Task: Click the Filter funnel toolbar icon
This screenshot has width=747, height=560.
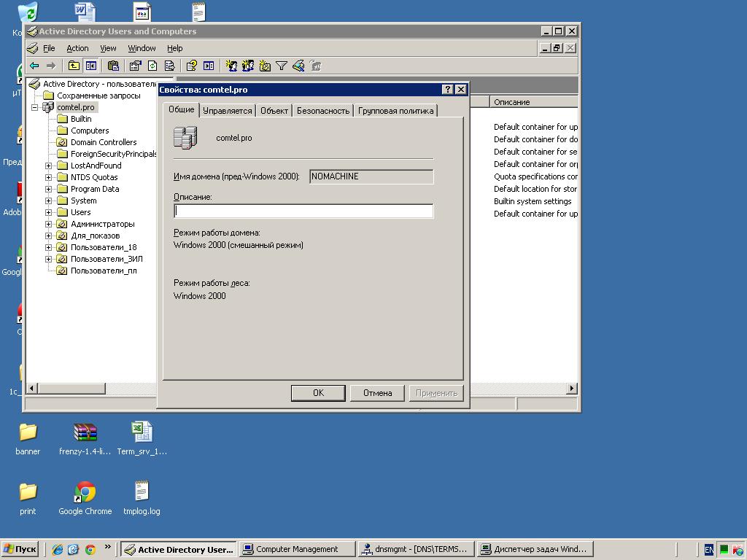Action: point(282,66)
